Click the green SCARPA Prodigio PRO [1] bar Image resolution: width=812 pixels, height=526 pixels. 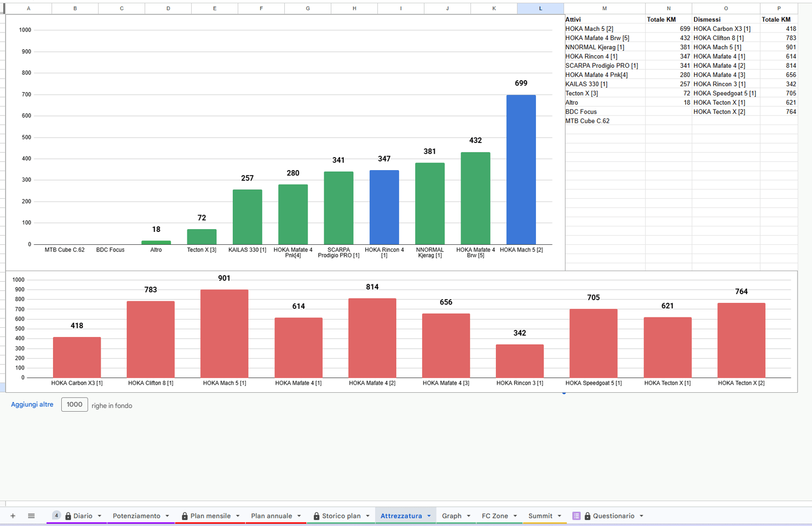pos(339,208)
